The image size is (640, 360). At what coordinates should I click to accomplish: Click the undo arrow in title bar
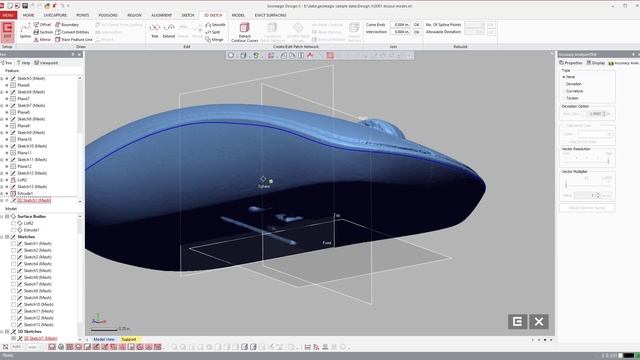55,6
